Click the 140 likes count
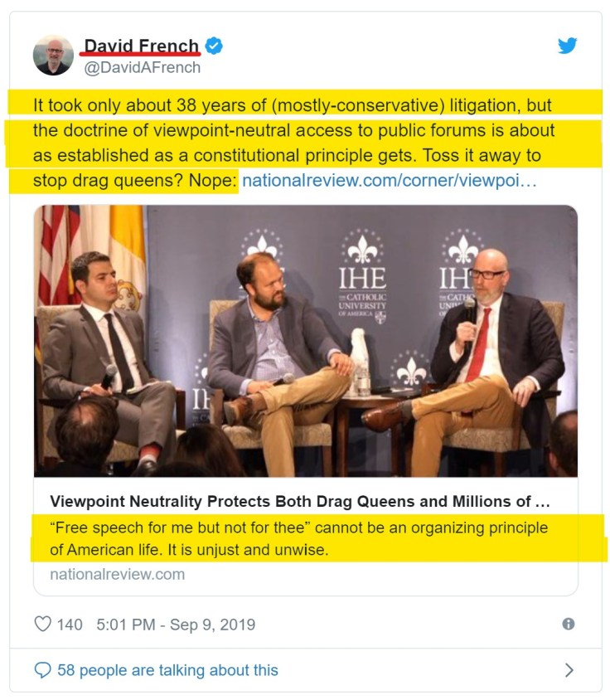 pos(70,625)
